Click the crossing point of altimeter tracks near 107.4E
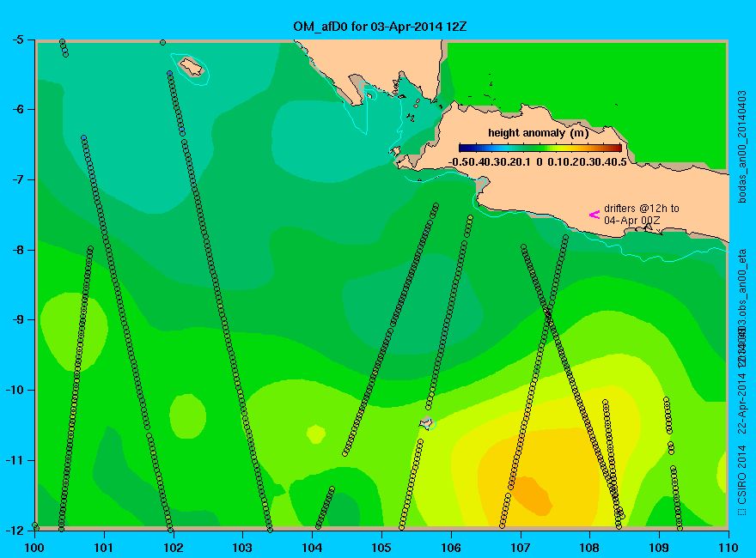Image resolution: width=756 pixels, height=558 pixels. (548, 313)
